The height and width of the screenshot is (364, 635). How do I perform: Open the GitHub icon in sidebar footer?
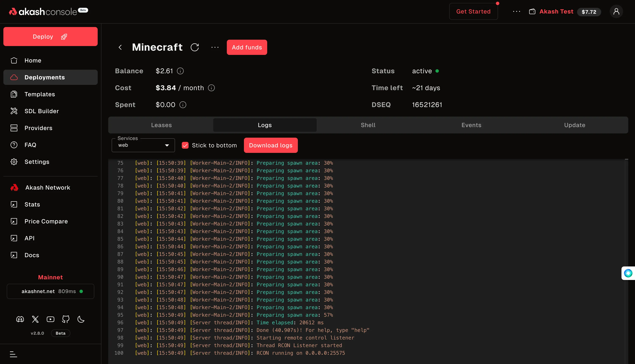66,319
